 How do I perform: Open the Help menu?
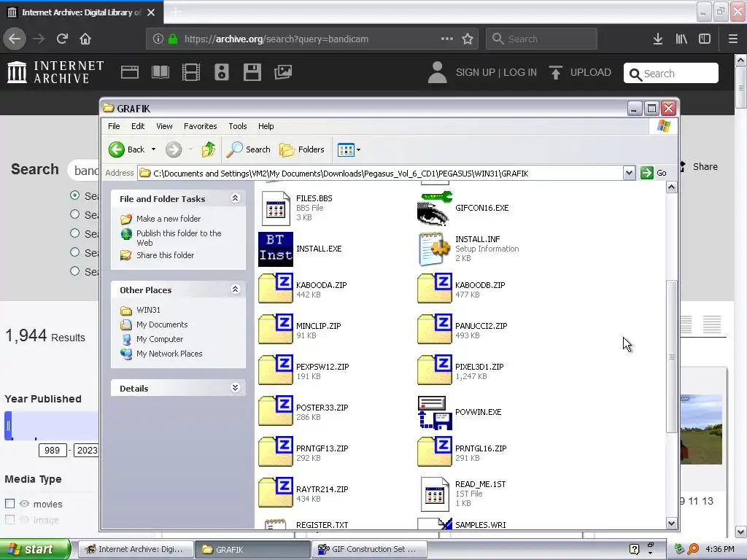point(266,126)
